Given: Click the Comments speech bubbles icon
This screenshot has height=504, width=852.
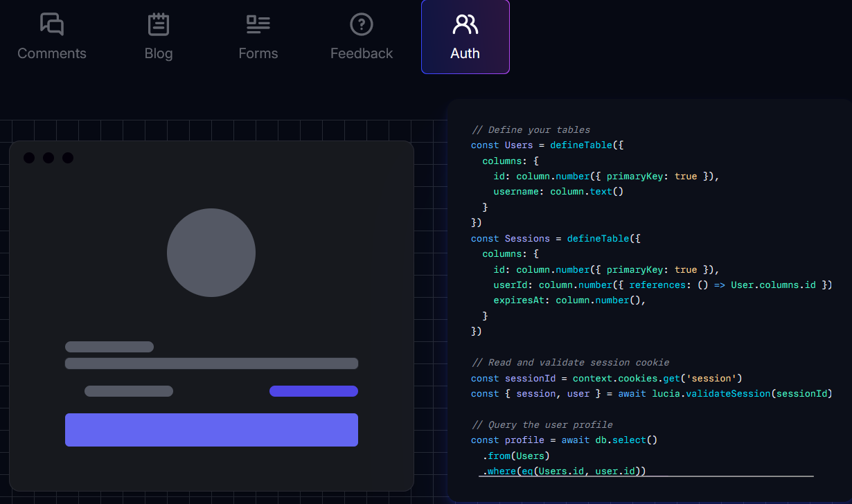Looking at the screenshot, I should (52, 24).
